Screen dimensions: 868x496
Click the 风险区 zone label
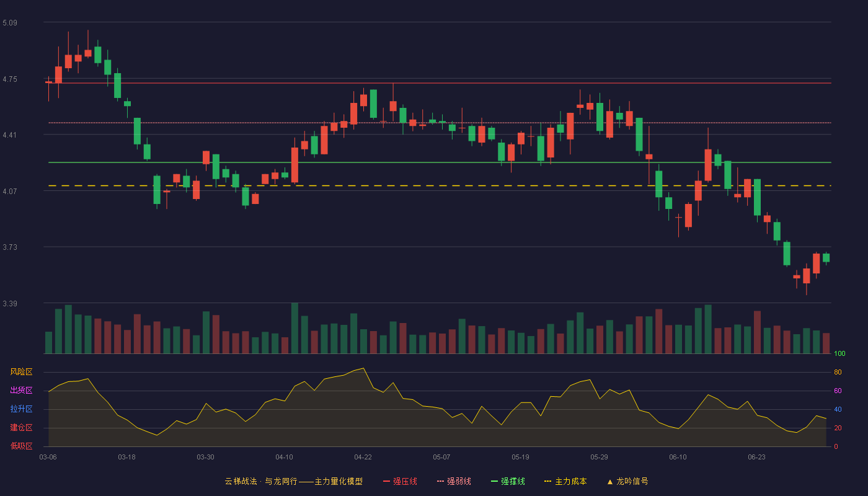pos(21,372)
